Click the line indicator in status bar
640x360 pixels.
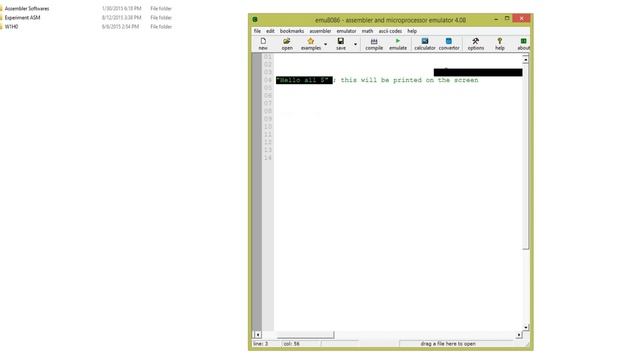pos(261,344)
